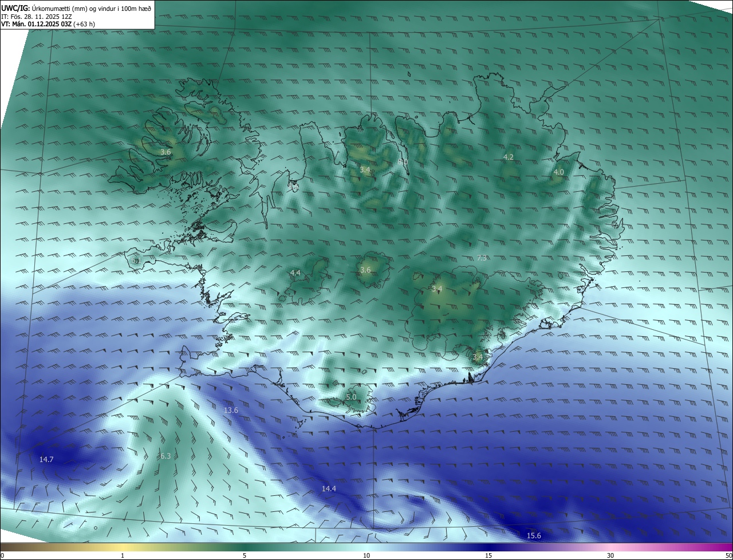Click the 3.6 value over the Westfjords peninsula
733x560 pixels.
165,152
